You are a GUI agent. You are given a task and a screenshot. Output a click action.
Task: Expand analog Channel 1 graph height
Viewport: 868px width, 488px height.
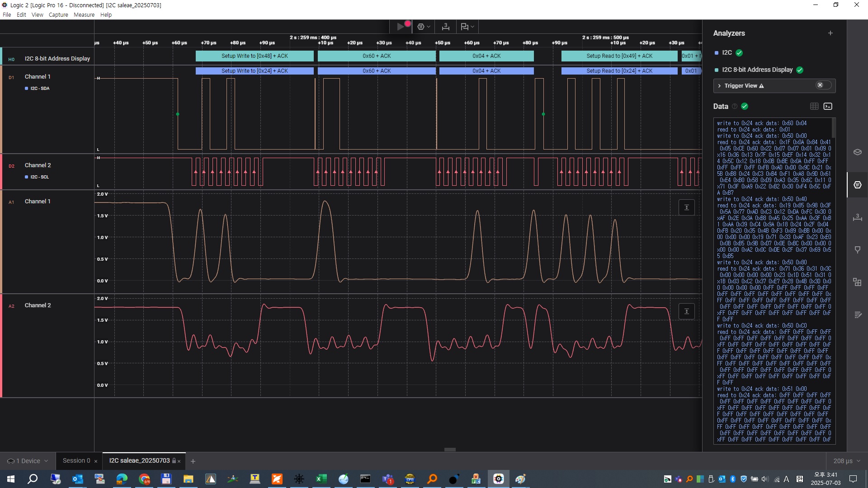[x=686, y=207]
